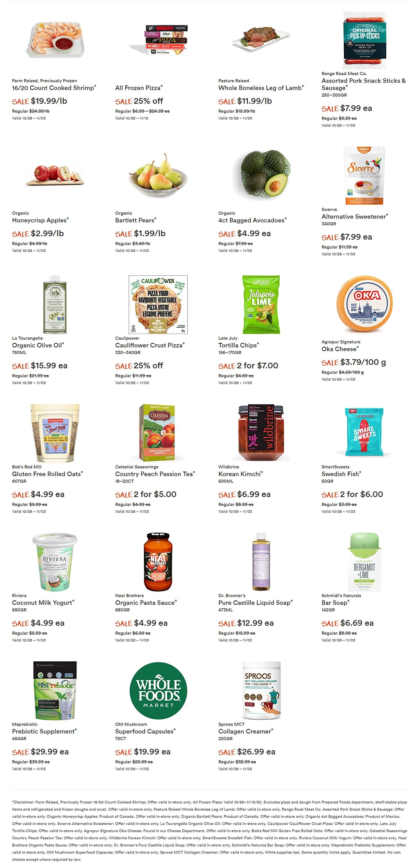The width and height of the screenshot is (417, 868).
Task: Click the Range Road pork snack sticks package
Action: click(365, 40)
